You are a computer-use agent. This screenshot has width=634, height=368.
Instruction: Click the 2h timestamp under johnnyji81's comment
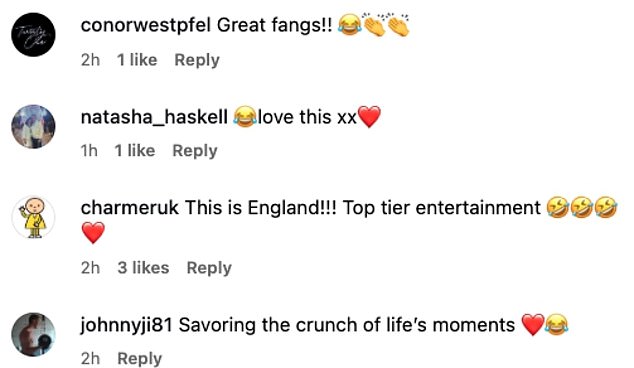(x=90, y=359)
